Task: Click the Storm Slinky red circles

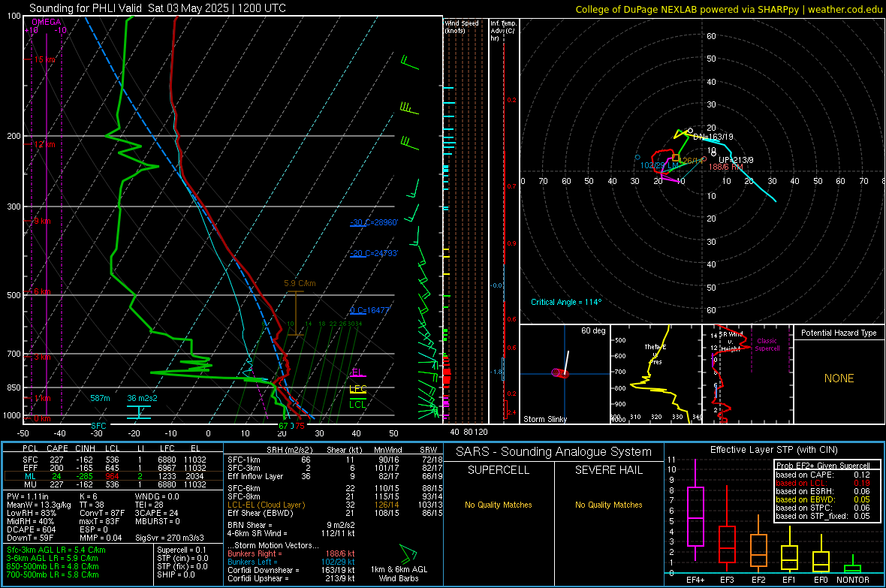Action: coord(560,373)
